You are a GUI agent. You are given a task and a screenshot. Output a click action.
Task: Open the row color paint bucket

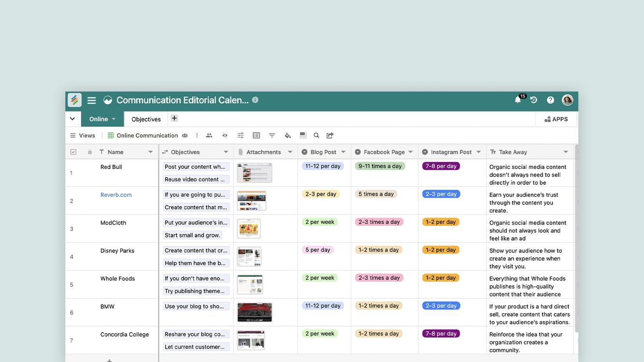tap(288, 136)
